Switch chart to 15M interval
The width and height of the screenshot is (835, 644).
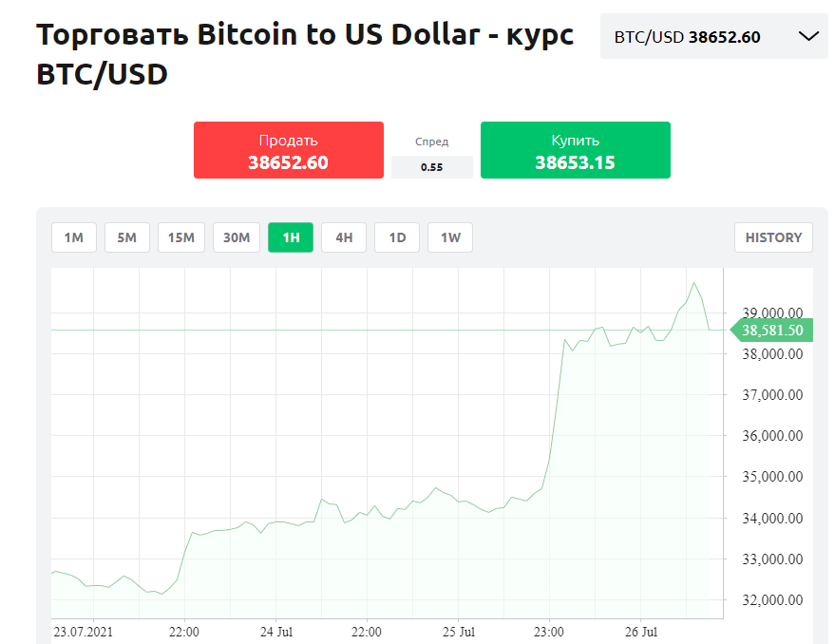(181, 237)
